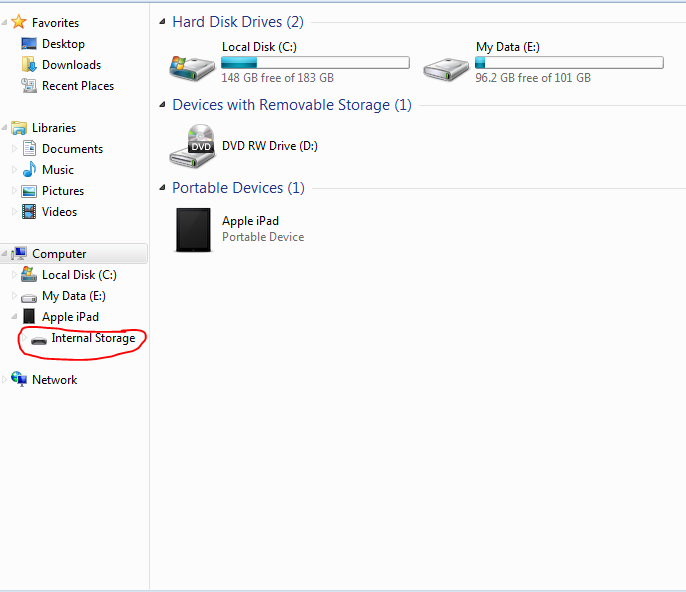Click the Network globe icon
This screenshot has height=592, width=686.
19,379
